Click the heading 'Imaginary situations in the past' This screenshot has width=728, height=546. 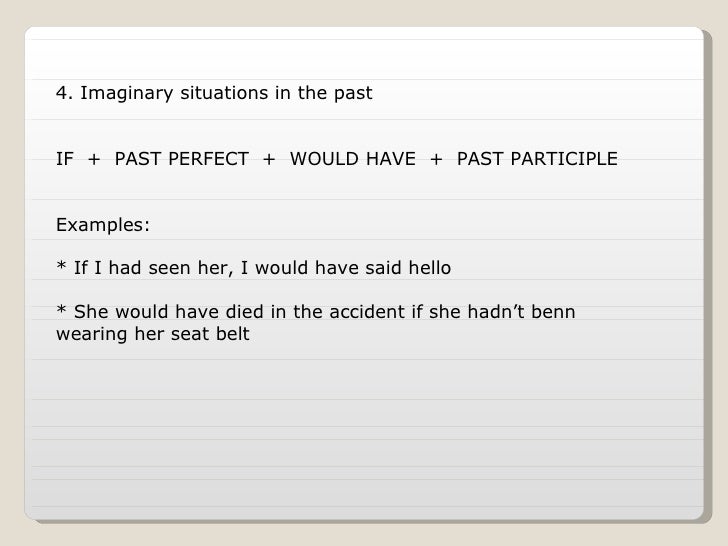pos(226,93)
